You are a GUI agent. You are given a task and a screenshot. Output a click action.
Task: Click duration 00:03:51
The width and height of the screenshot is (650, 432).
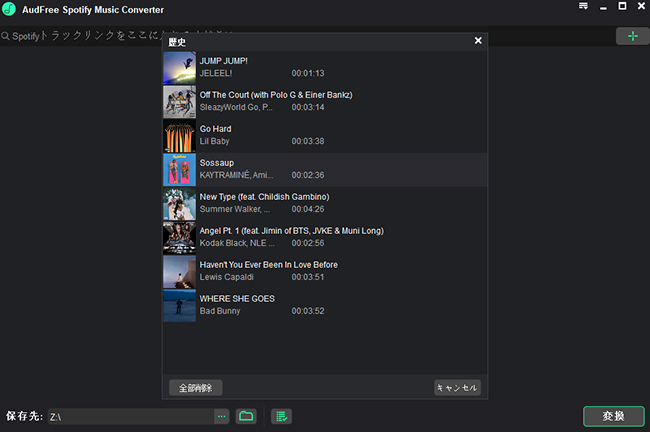[308, 277]
